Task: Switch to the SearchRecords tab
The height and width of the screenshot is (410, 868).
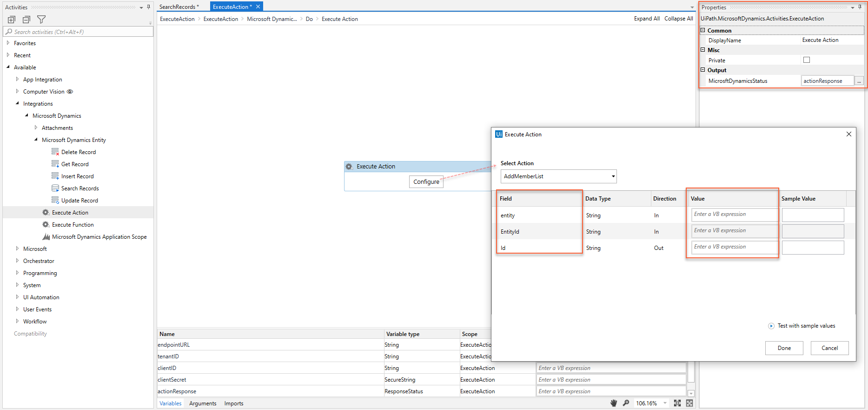Action: pos(179,7)
